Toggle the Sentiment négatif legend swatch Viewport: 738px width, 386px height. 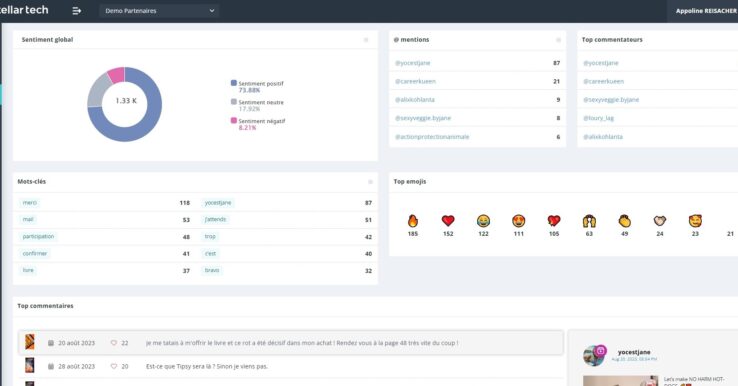coord(233,121)
